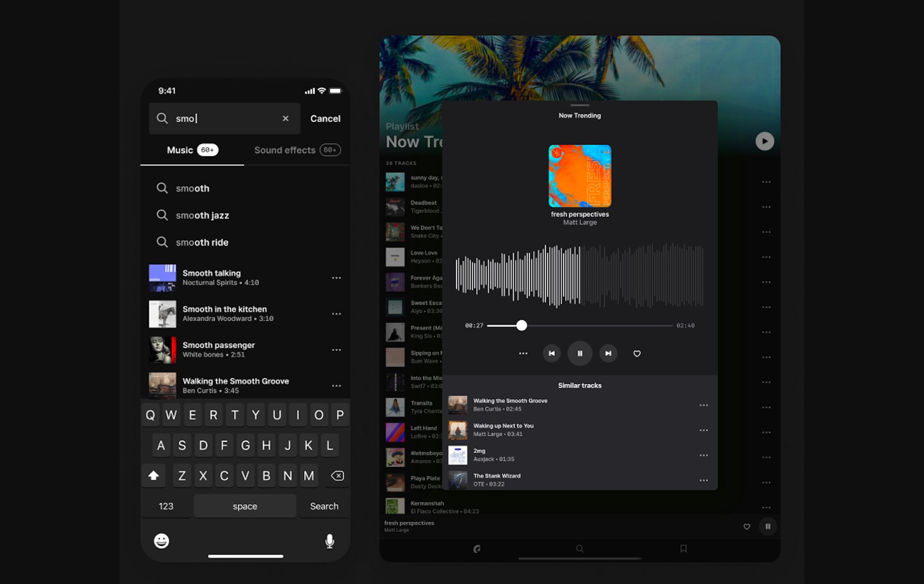Skip back to the previous track
The width and height of the screenshot is (924, 584).
tap(551, 354)
